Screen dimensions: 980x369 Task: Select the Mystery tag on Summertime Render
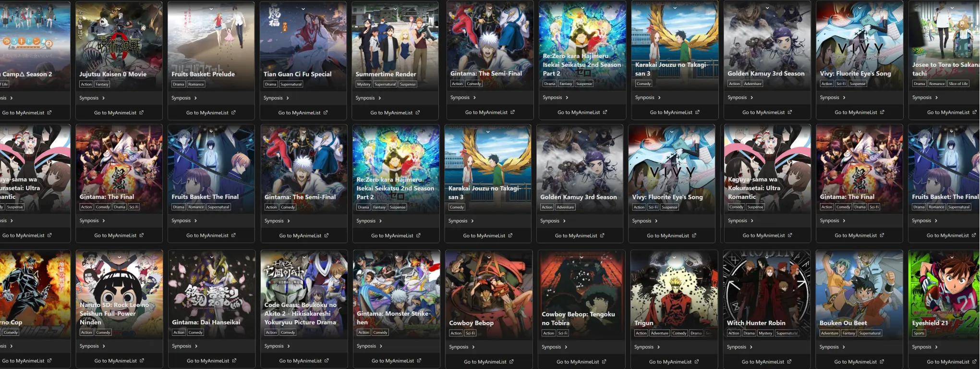click(363, 84)
